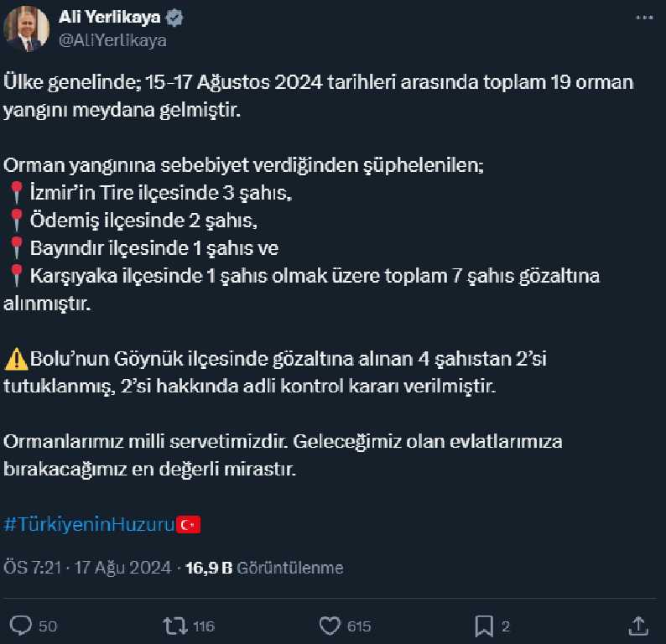The width and height of the screenshot is (666, 644).
Task: Click the pin emoji beside İzmir'in Tire
Action: [x=17, y=193]
